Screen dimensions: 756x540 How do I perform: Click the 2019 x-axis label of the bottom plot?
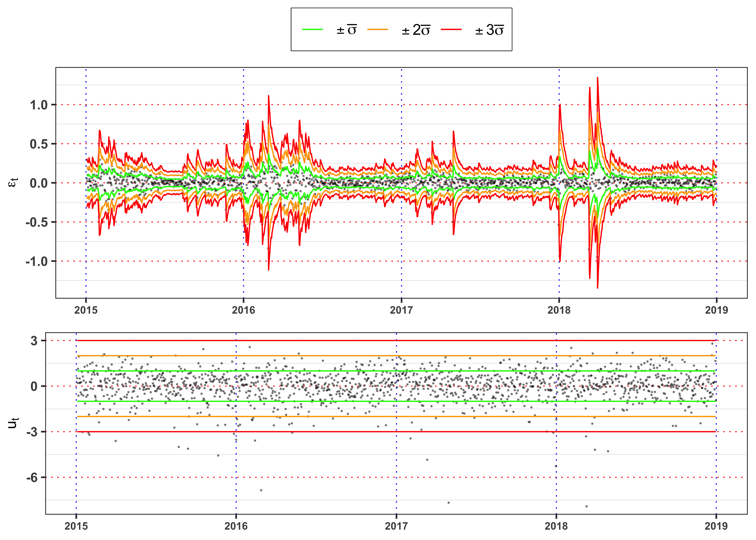tap(716, 526)
